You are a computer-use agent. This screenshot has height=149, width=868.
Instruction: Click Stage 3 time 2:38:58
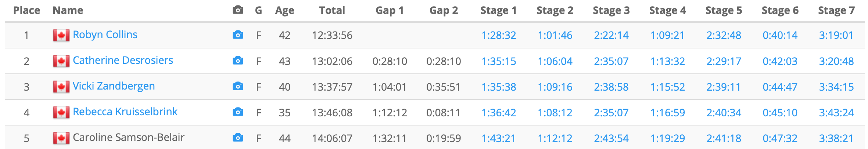pos(611,87)
